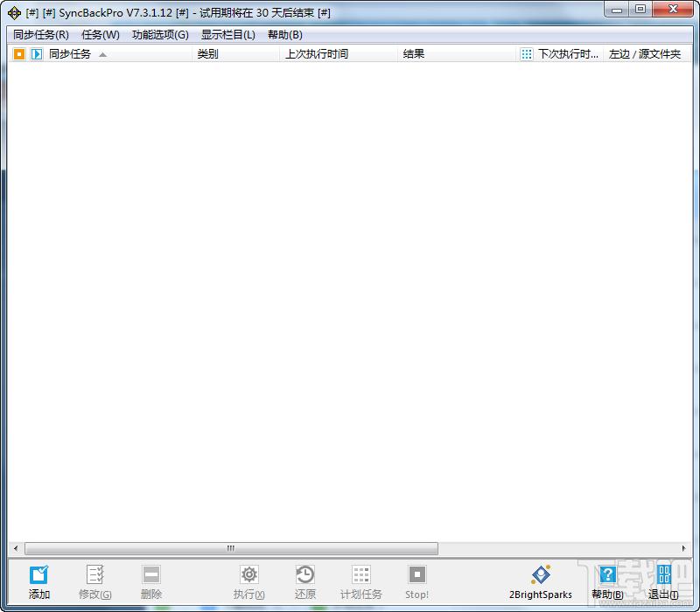This screenshot has height=612, width=700.
Task: Click the 删除 delete icon
Action: [151, 574]
